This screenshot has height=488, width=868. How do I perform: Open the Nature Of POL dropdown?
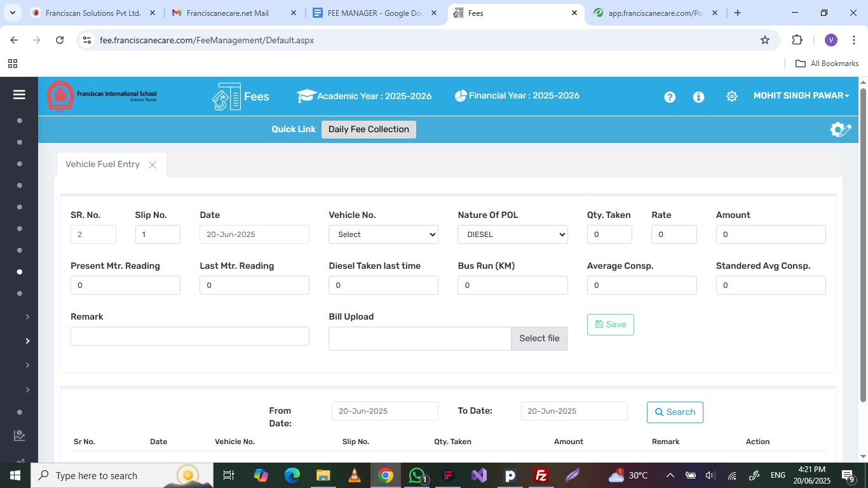[x=512, y=234]
